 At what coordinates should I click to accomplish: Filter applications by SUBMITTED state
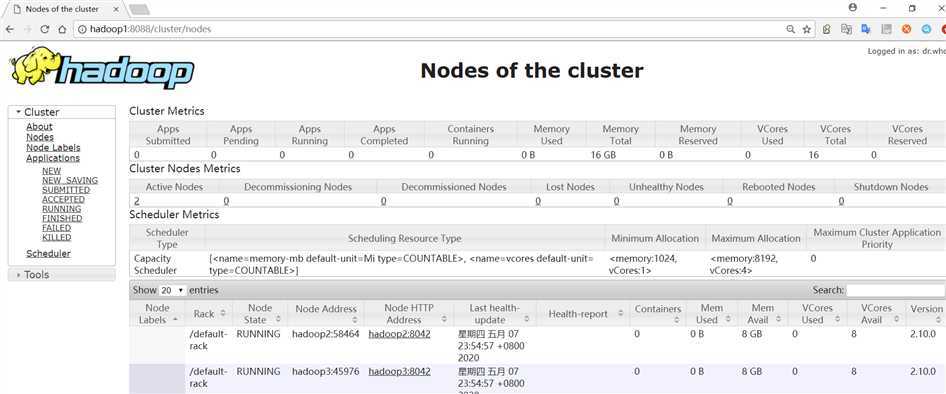(x=66, y=190)
